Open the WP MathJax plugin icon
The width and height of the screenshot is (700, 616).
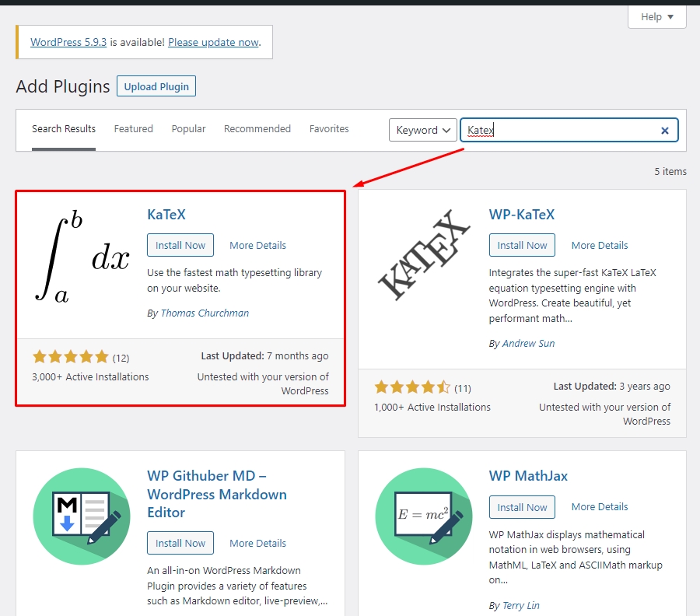424,516
